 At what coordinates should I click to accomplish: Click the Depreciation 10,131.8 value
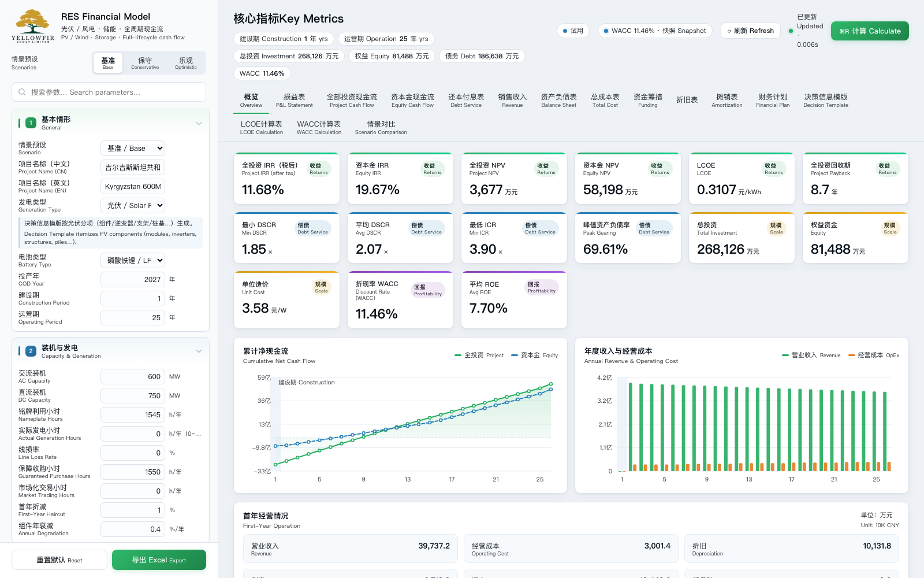pyautogui.click(x=877, y=546)
